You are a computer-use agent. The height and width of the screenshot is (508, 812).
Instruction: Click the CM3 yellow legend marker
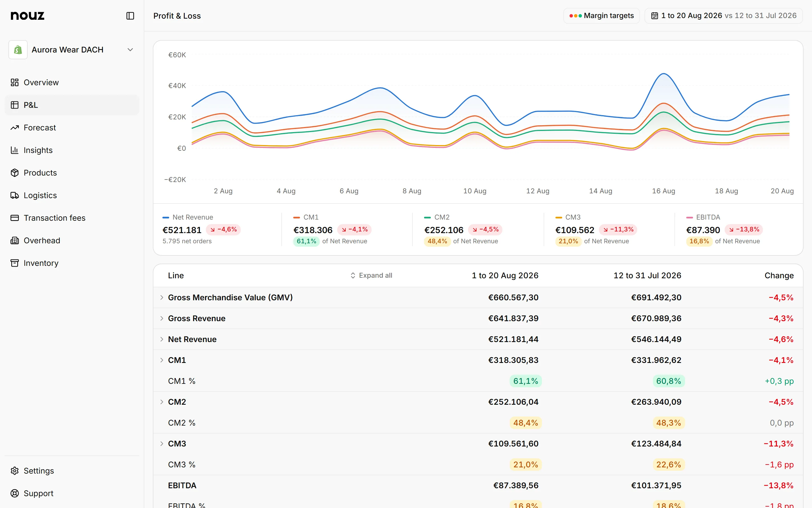[x=559, y=217]
